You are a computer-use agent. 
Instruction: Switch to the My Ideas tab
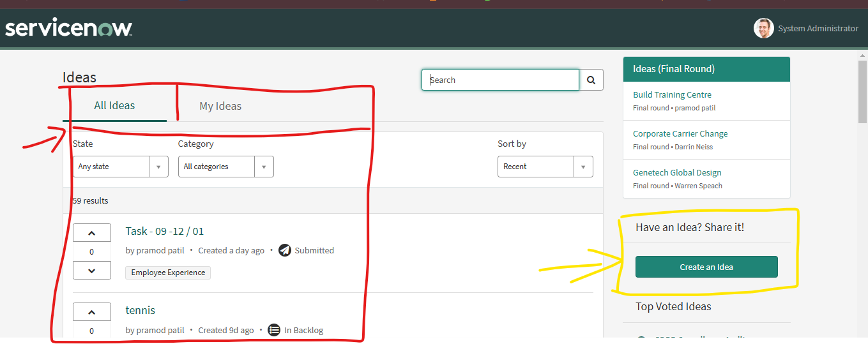(x=220, y=106)
